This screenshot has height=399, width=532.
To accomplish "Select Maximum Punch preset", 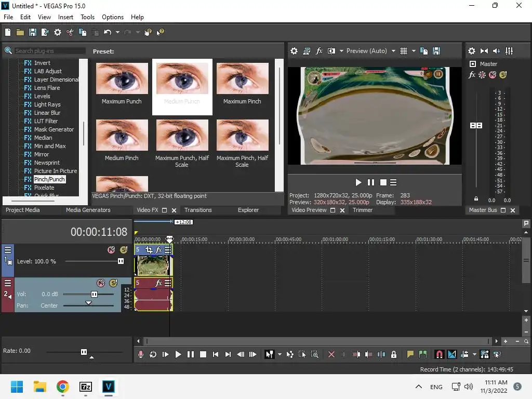I will coord(122,84).
